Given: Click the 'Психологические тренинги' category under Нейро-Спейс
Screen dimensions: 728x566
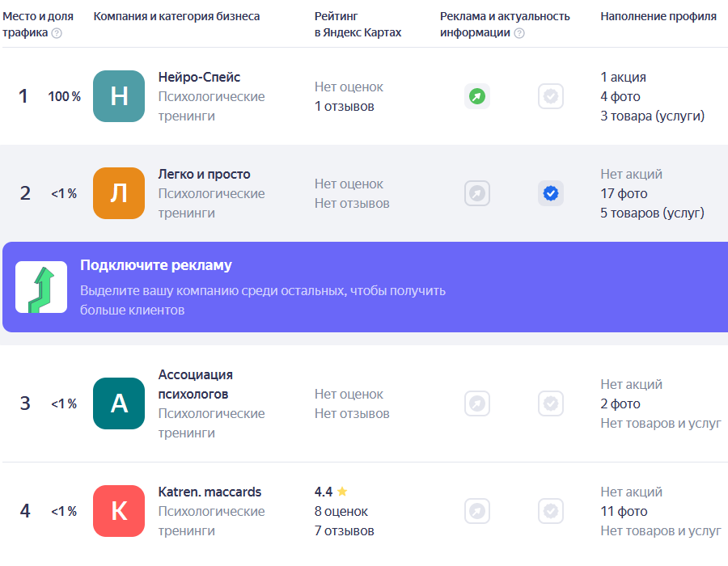Looking at the screenshot, I should [212, 106].
